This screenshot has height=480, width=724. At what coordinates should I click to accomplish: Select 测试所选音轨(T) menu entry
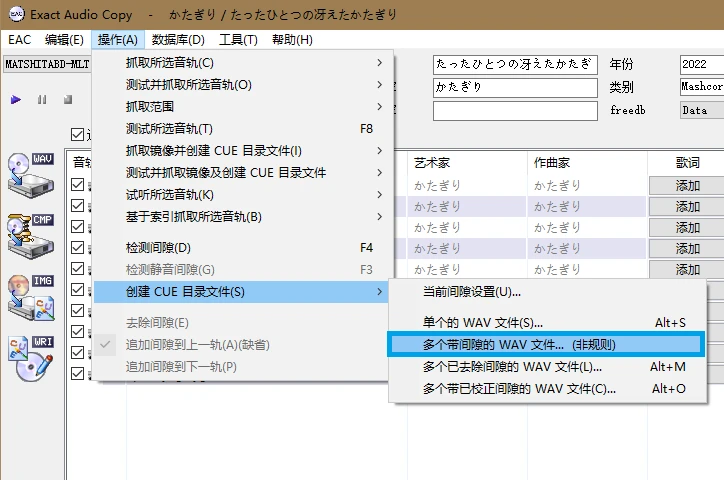(243, 129)
